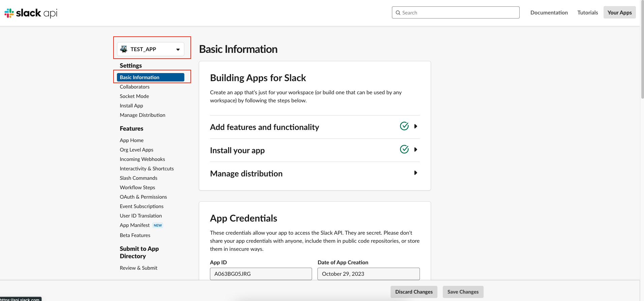Go to Tutorials
The height and width of the screenshot is (301, 644).
[587, 12]
